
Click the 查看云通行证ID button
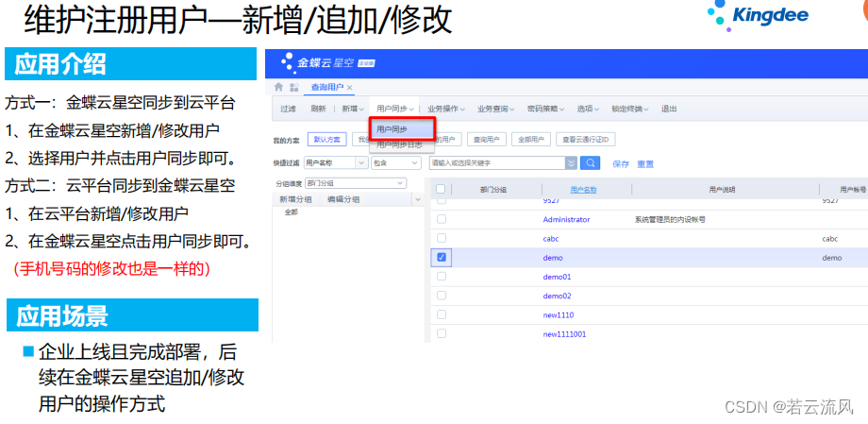586,140
